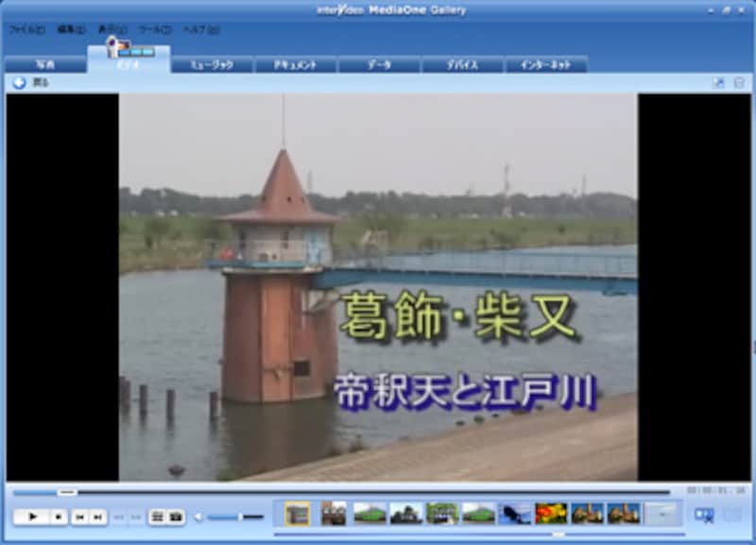
Task: Open the ファイル (File) menu
Action: click(27, 30)
